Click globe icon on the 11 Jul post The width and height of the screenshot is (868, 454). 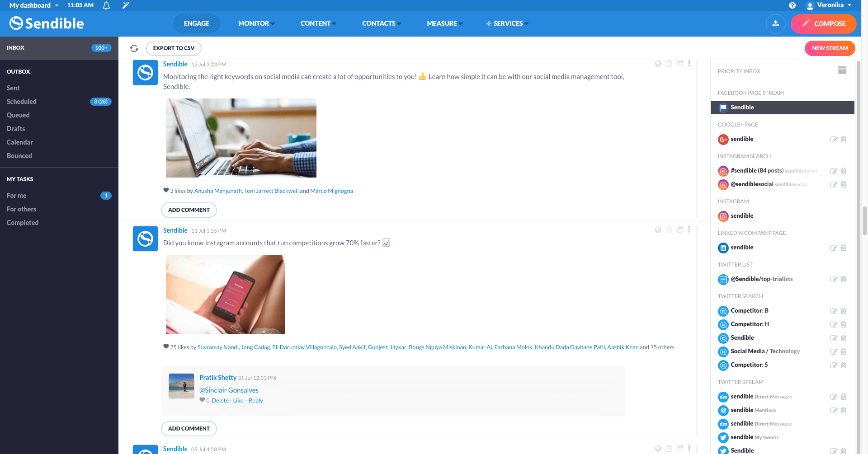[658, 230]
